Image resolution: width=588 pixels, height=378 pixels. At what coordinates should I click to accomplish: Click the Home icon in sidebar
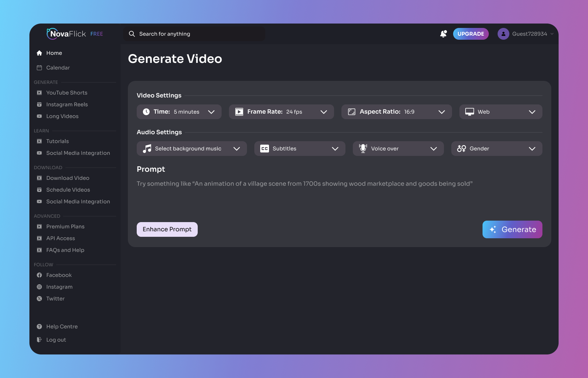(x=39, y=53)
